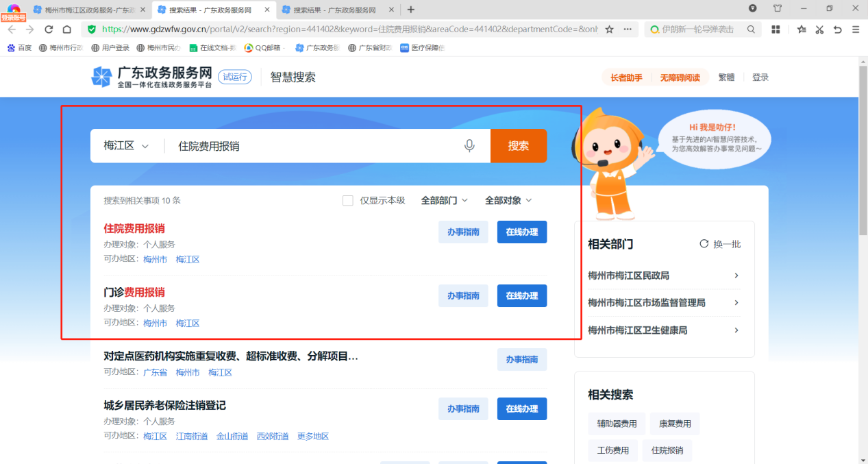Click the 搜索 search button
This screenshot has height=464, width=868.
(518, 145)
